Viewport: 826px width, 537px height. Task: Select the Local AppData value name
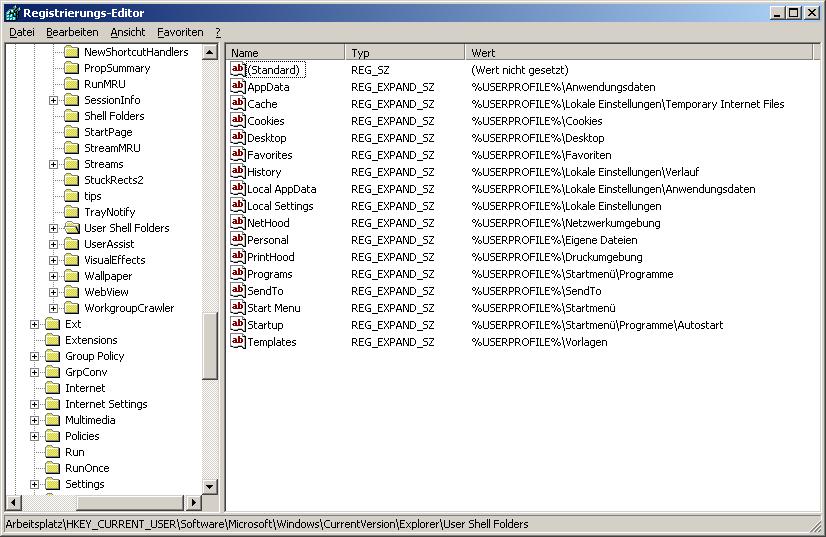(x=282, y=189)
